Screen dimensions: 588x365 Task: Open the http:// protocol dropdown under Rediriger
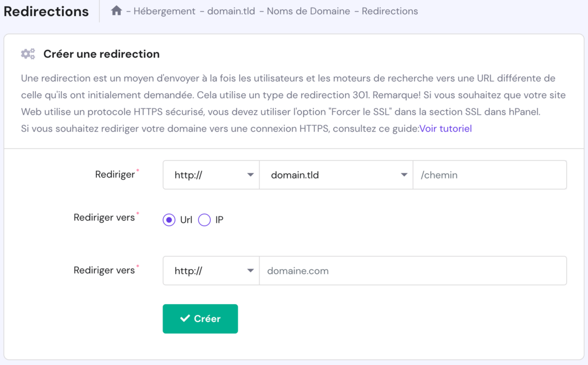click(211, 174)
